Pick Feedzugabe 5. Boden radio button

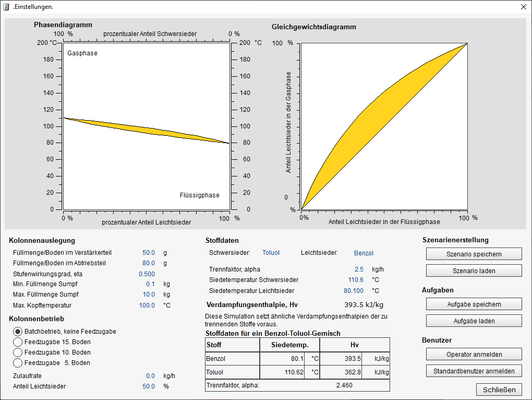18,363
